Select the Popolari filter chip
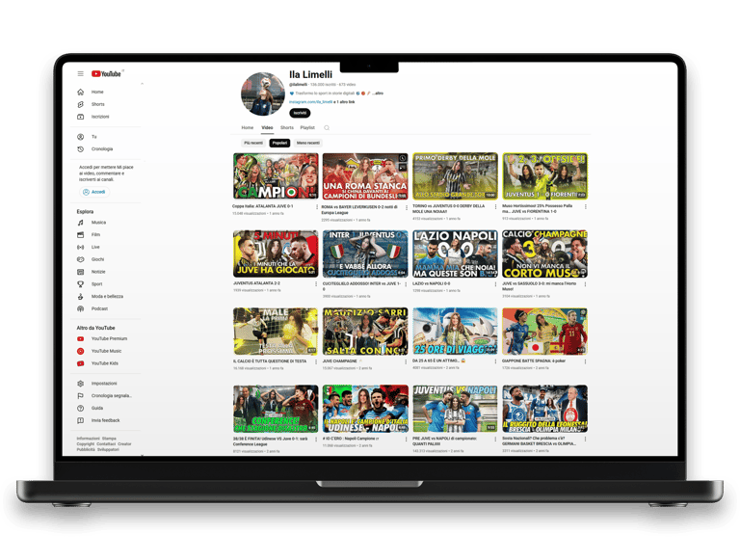This screenshot has width=740, height=560. coord(279,143)
